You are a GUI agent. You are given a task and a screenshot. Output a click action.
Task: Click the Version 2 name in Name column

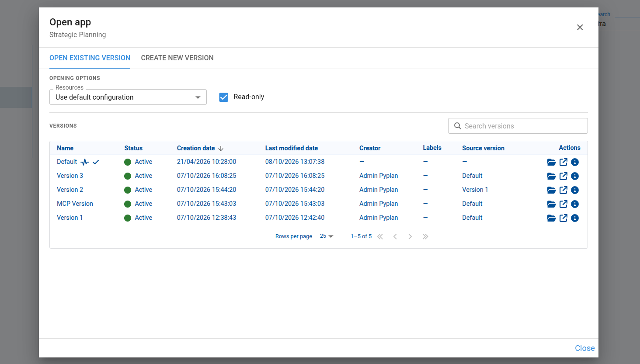click(x=70, y=190)
